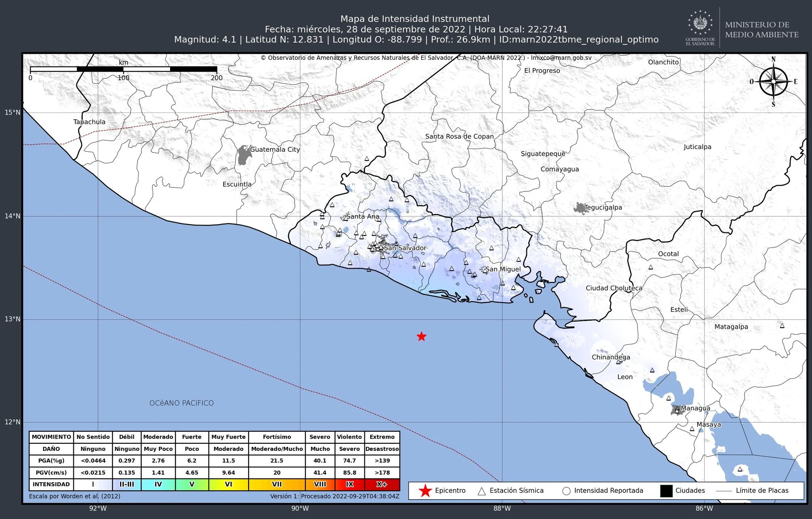812x519 pixels.
Task: Click the San Salvador city label
Action: 405,248
